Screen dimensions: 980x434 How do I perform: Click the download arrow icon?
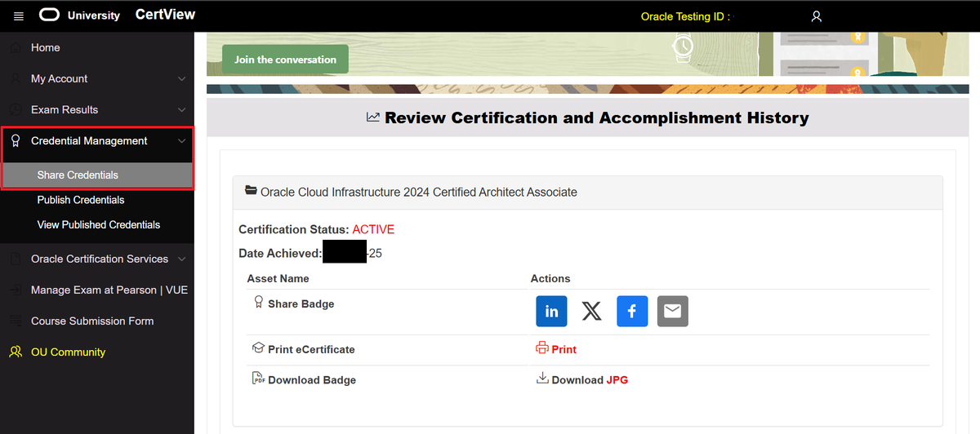click(542, 379)
